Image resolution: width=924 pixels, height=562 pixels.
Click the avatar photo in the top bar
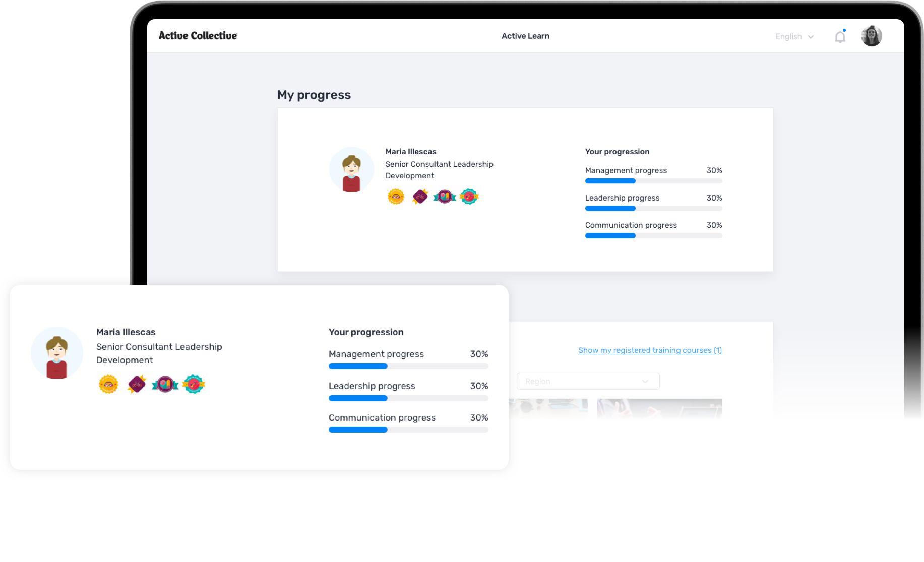[871, 35]
